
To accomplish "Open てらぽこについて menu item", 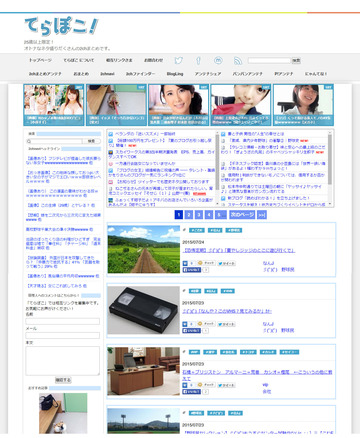I will (x=79, y=60).
